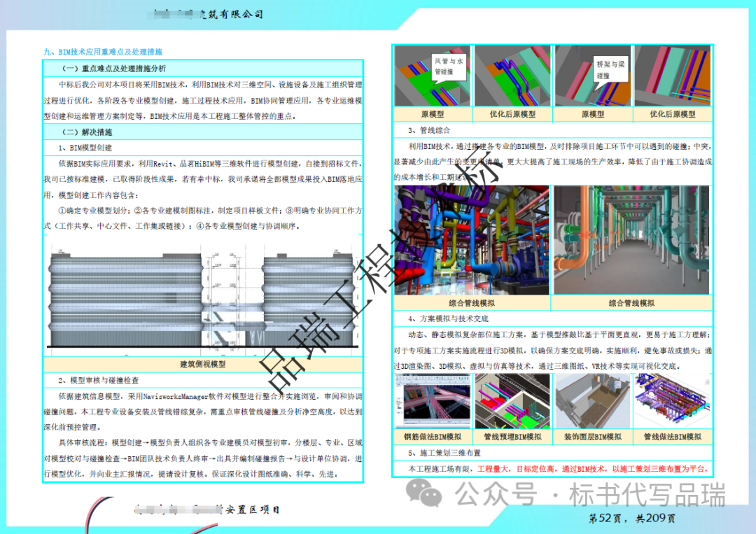
Task: Select the heading (一) 重点难点及处理措施分析
Action: (114, 69)
